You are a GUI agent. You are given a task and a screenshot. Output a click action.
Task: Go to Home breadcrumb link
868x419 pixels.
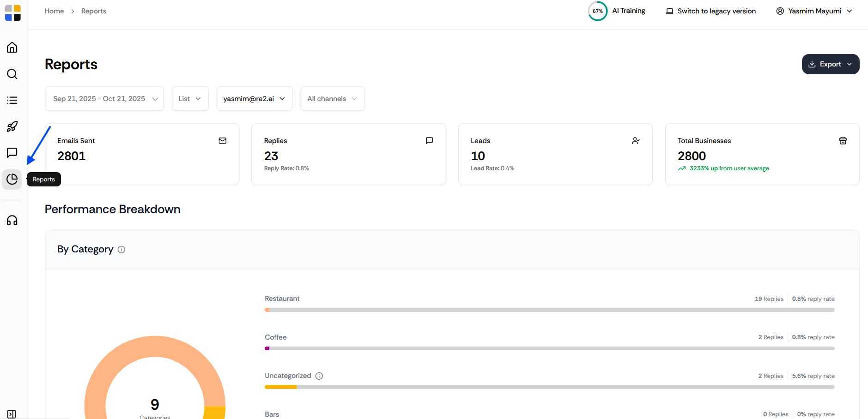point(54,11)
